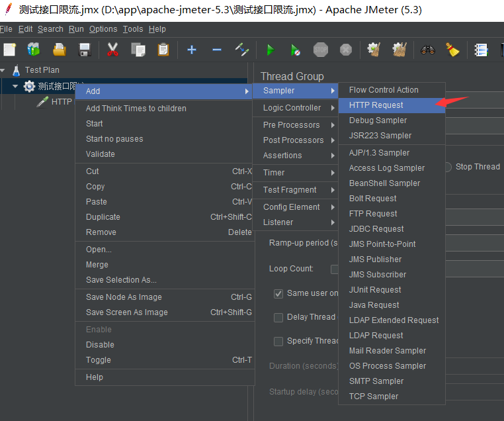Click Toggle in context menu

point(165,360)
